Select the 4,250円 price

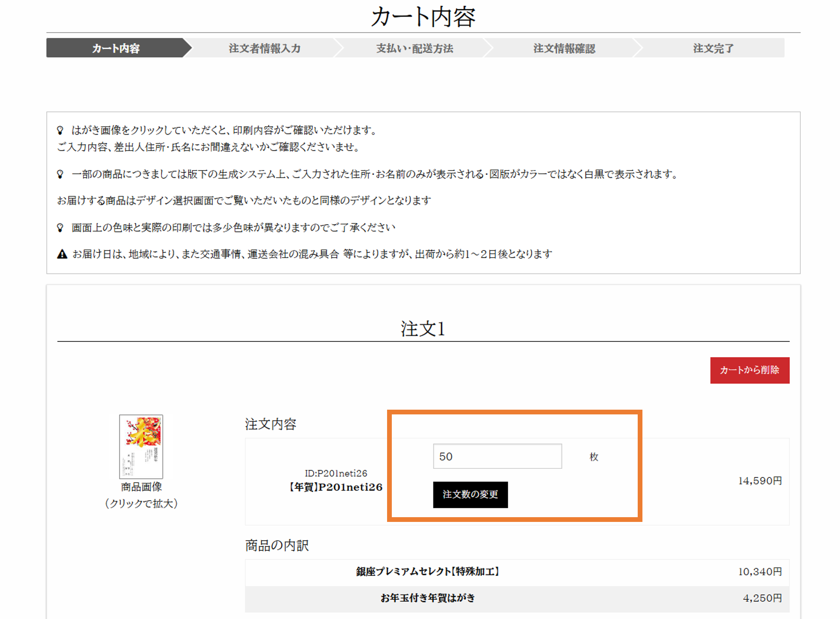click(762, 598)
